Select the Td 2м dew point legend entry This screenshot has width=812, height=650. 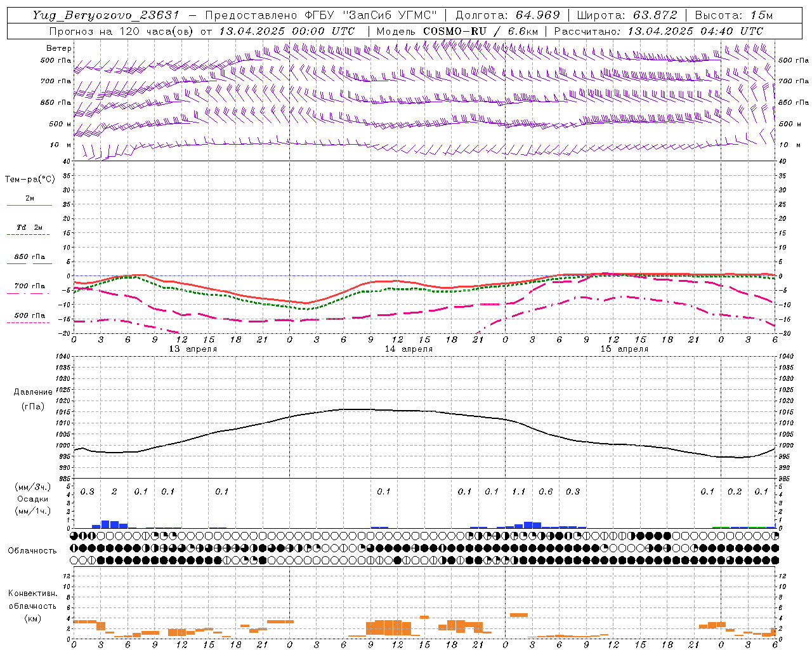(x=30, y=227)
